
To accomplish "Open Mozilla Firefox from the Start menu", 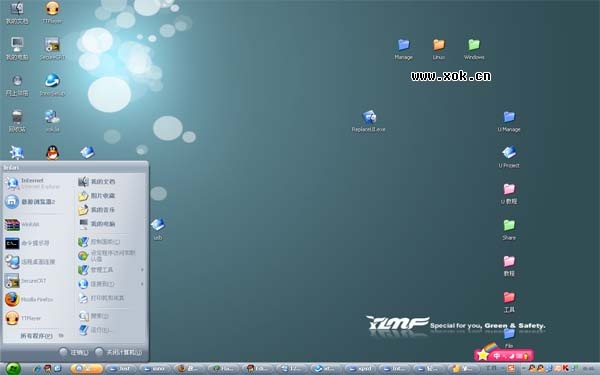I will pyautogui.click(x=29, y=299).
